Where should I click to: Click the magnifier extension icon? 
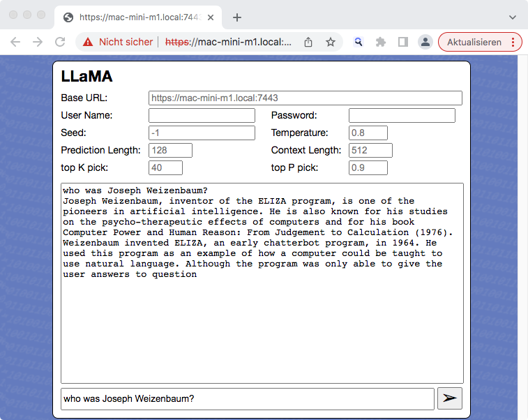(359, 42)
